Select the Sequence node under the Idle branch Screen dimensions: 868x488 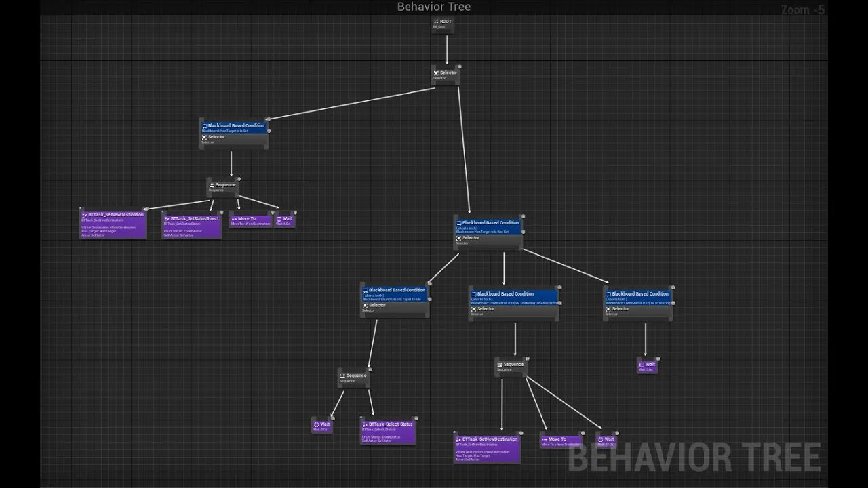(x=354, y=378)
